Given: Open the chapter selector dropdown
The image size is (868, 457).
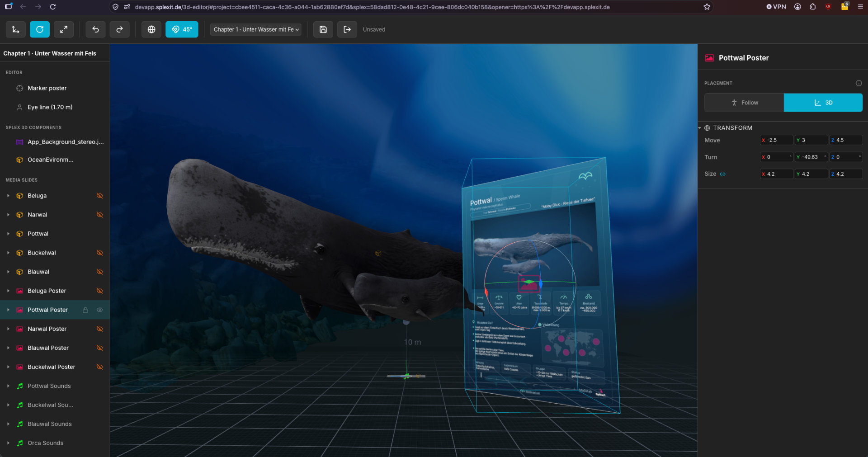Looking at the screenshot, I should pos(256,29).
